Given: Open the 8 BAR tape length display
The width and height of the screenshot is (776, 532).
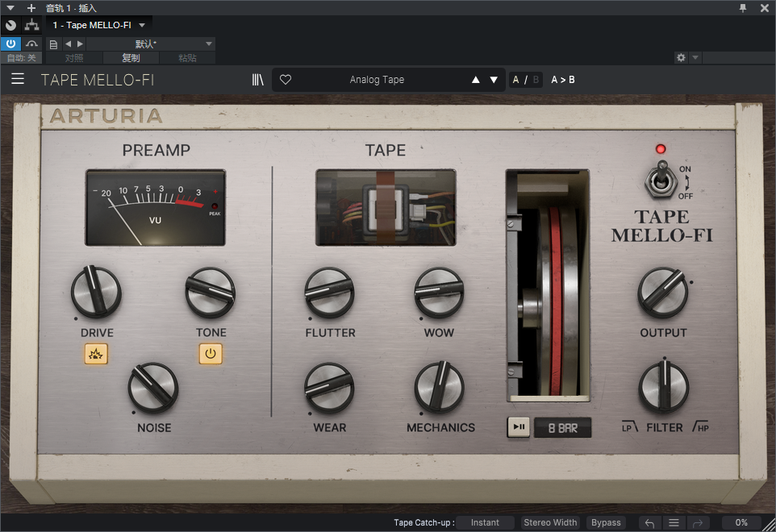Looking at the screenshot, I should tap(563, 428).
